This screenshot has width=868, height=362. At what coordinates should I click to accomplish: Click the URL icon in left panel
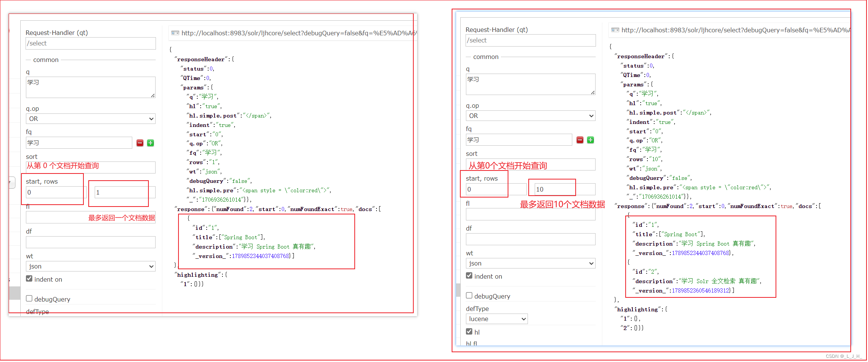coord(175,33)
